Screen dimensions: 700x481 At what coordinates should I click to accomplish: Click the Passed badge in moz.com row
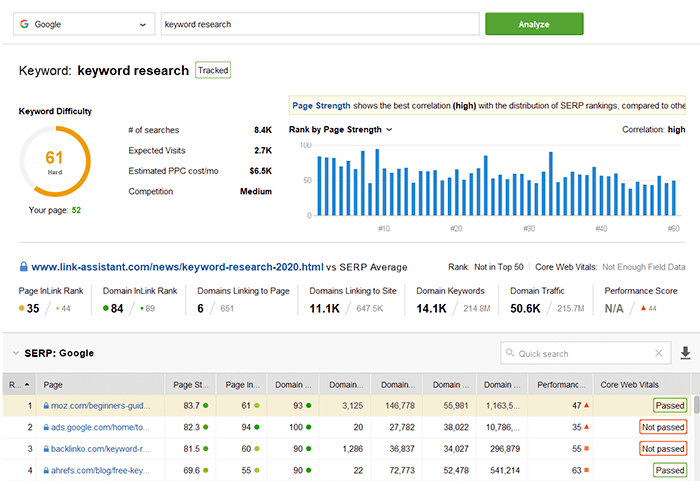[670, 406]
